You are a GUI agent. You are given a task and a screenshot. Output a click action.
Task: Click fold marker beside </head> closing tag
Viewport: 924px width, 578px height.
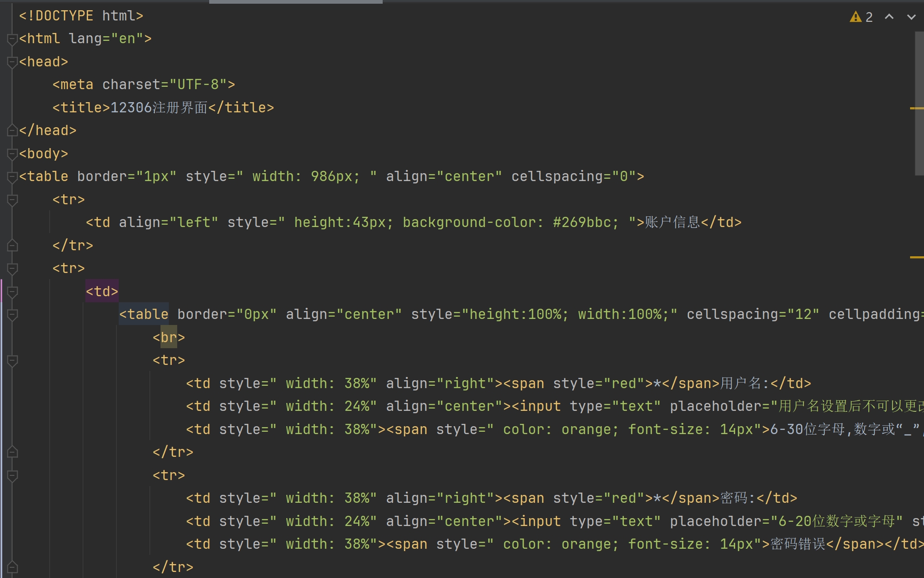click(x=13, y=131)
